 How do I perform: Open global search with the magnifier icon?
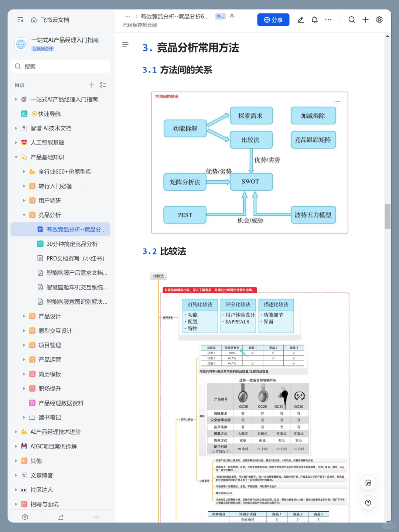tap(351, 20)
